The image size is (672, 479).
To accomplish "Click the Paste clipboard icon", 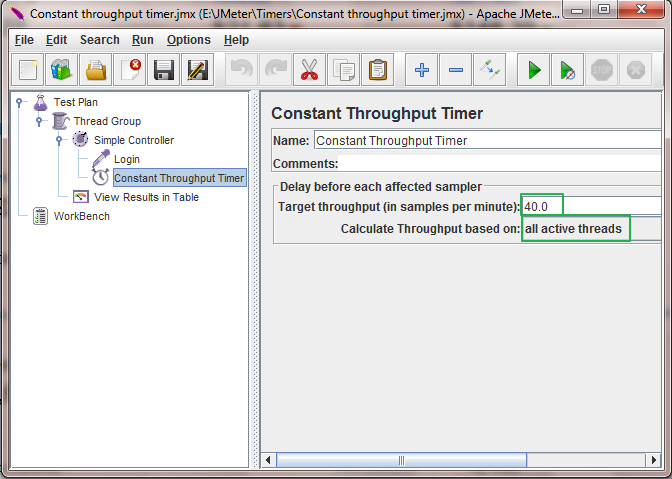I will (378, 69).
